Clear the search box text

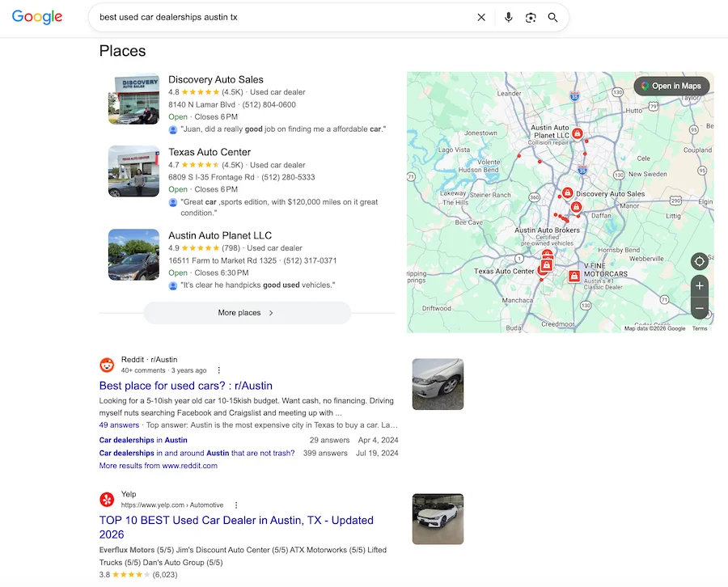pos(481,17)
